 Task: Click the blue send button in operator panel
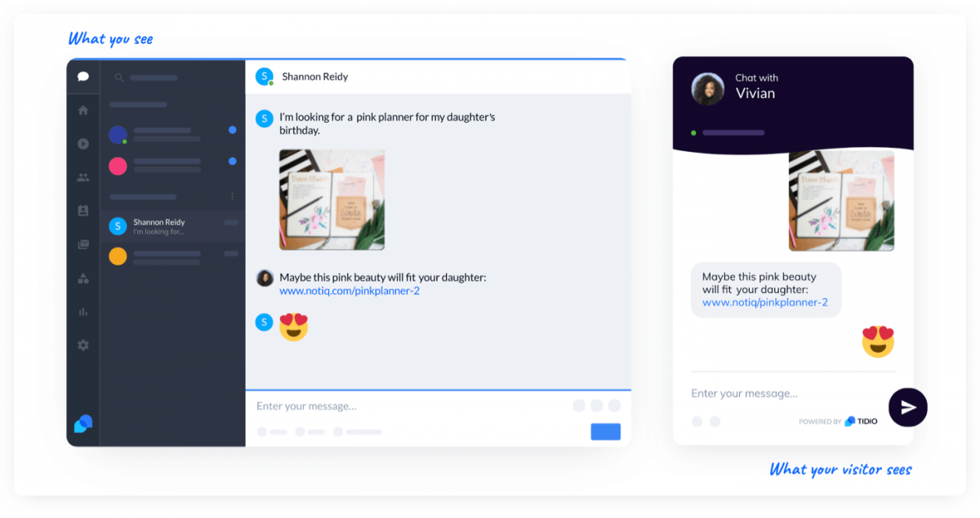pyautogui.click(x=606, y=431)
